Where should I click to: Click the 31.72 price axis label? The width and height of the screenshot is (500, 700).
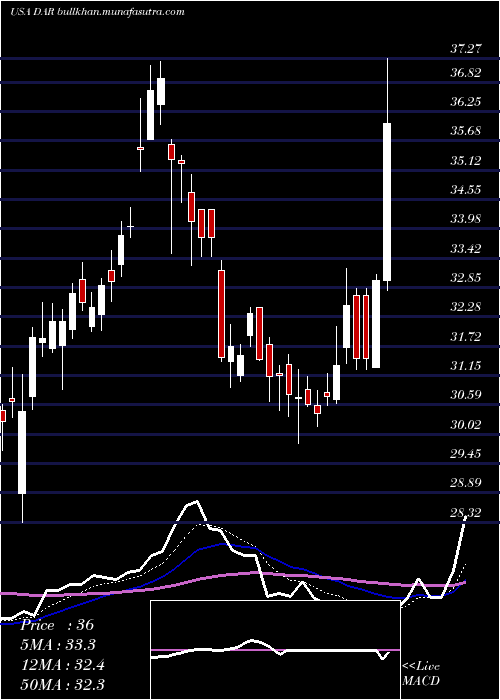[466, 336]
